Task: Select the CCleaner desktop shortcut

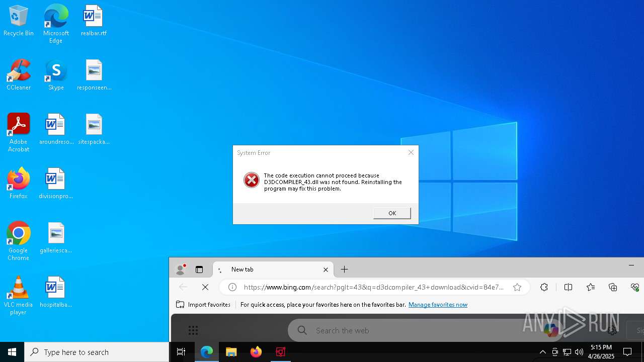Action: (x=19, y=75)
